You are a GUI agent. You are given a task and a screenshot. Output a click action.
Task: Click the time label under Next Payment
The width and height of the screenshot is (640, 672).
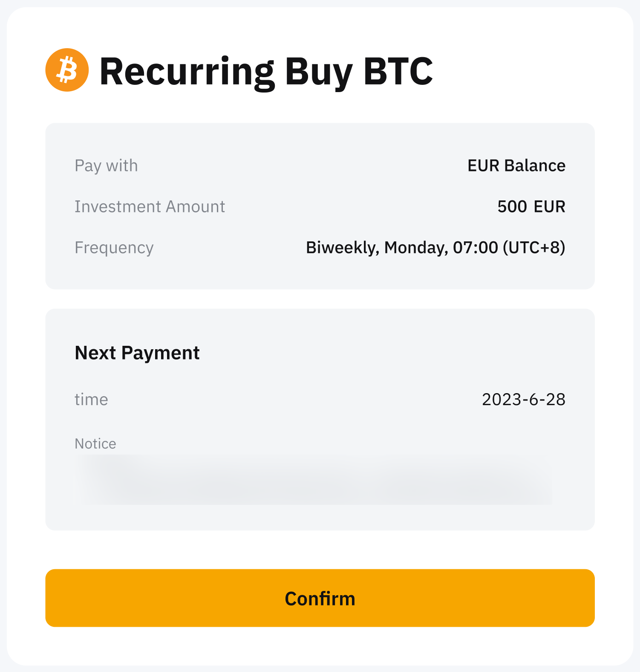[91, 400]
